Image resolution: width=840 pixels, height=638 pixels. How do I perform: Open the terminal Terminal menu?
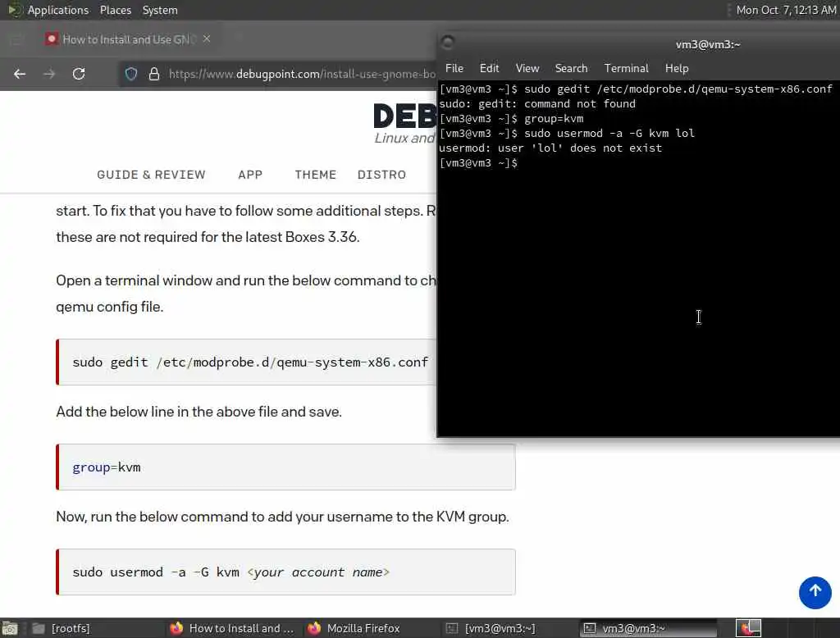626,68
